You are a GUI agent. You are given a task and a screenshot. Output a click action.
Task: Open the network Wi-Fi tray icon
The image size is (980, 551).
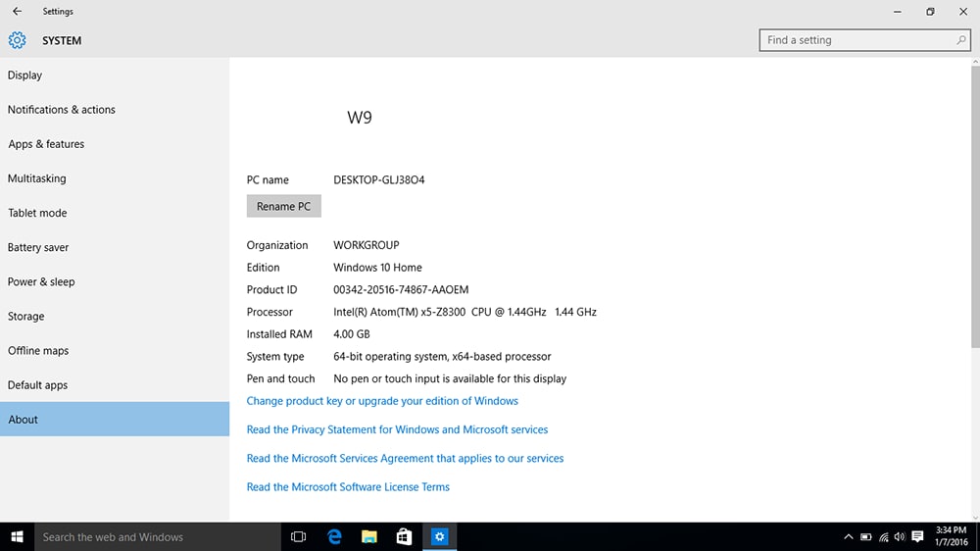click(x=883, y=537)
